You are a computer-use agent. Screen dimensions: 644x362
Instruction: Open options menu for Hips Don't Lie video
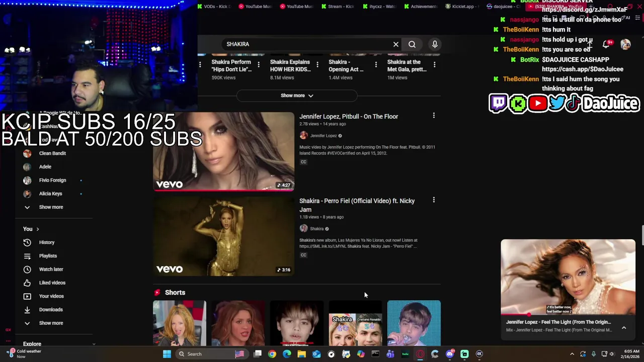coord(259,64)
